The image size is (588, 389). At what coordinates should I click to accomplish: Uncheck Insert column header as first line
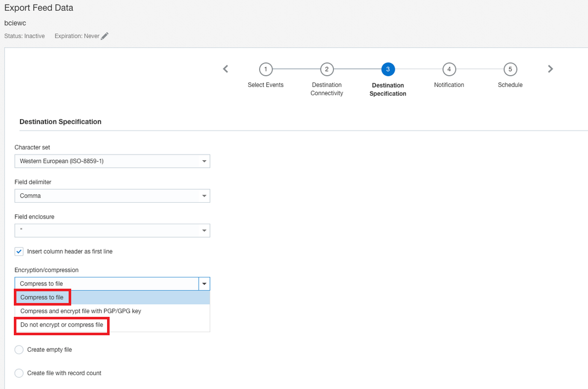19,251
